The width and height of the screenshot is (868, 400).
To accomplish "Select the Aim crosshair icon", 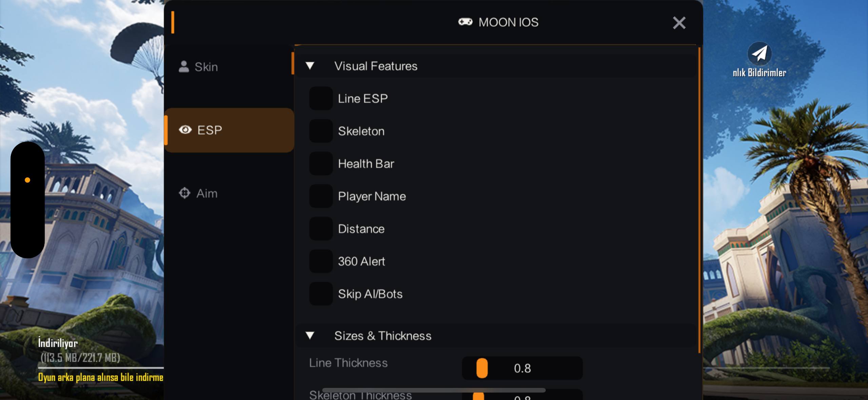I will click(x=184, y=193).
